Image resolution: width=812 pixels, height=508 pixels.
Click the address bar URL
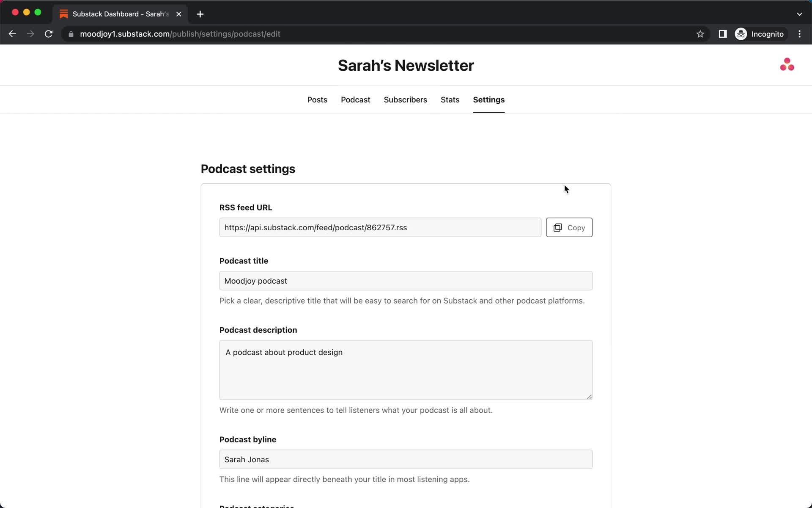coord(180,34)
